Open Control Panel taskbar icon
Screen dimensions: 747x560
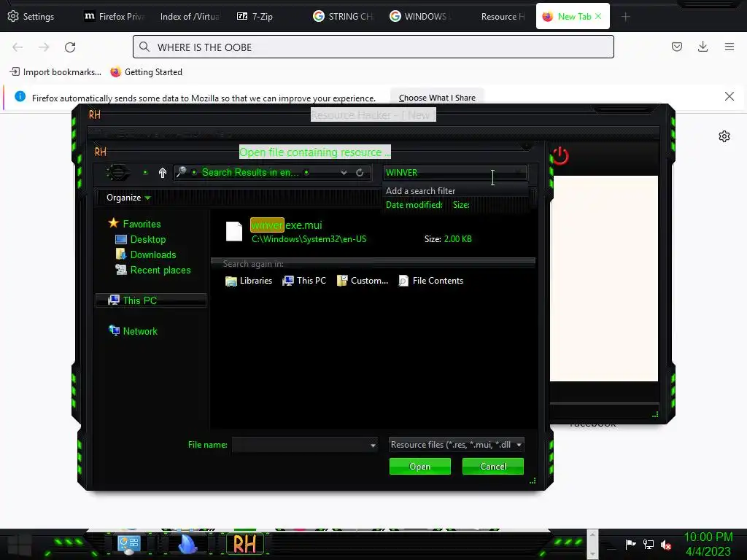coord(128,545)
